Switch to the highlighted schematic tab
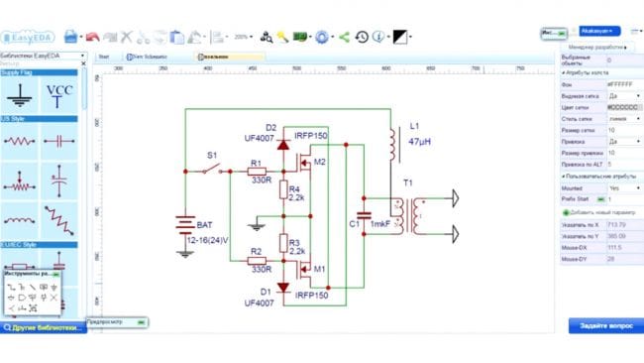This screenshot has width=644, height=363. 229,57
